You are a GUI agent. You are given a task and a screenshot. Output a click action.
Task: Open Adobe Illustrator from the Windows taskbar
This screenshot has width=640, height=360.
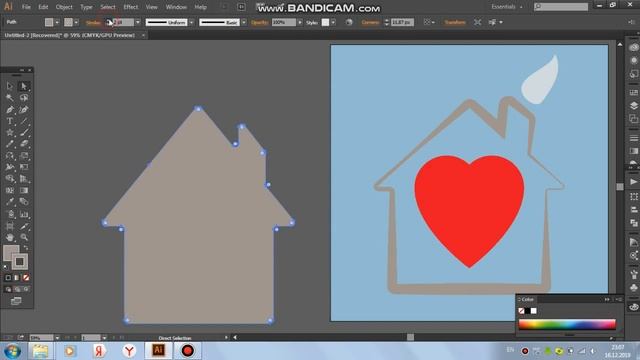click(158, 350)
